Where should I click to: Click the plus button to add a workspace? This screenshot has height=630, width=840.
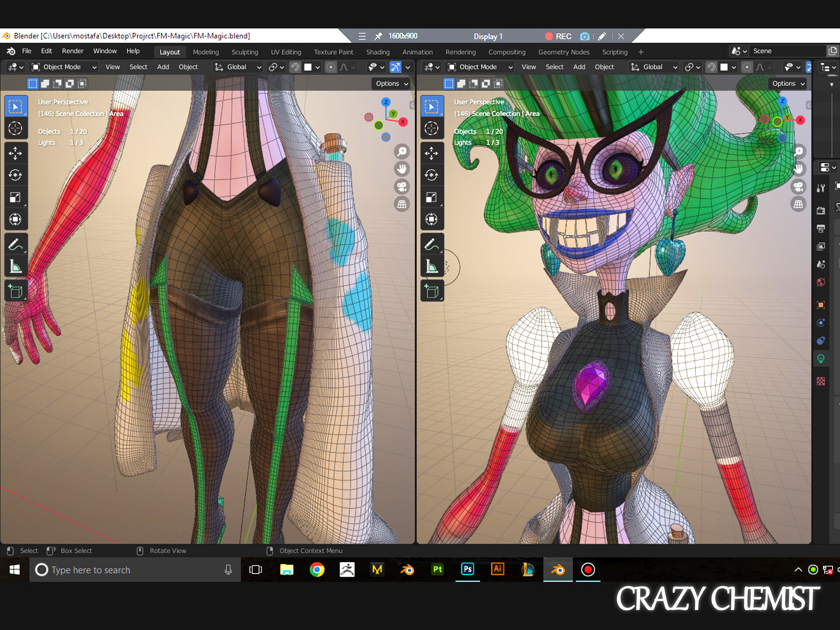pos(640,52)
